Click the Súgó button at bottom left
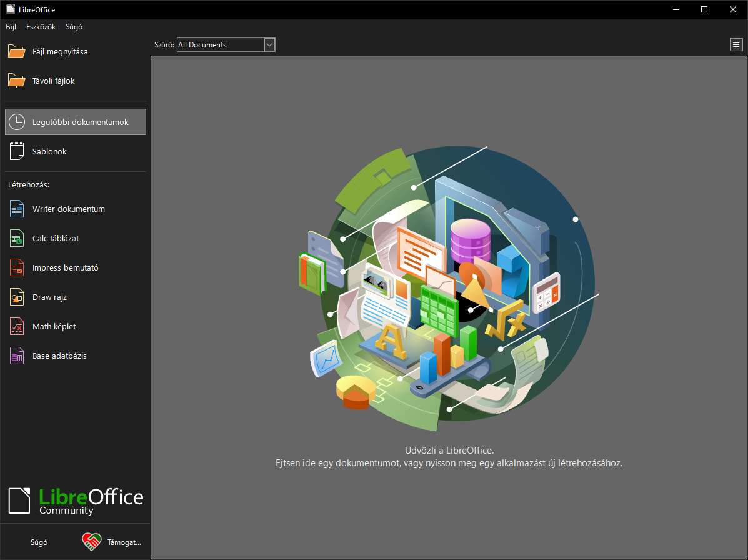748x560 pixels. (x=39, y=542)
